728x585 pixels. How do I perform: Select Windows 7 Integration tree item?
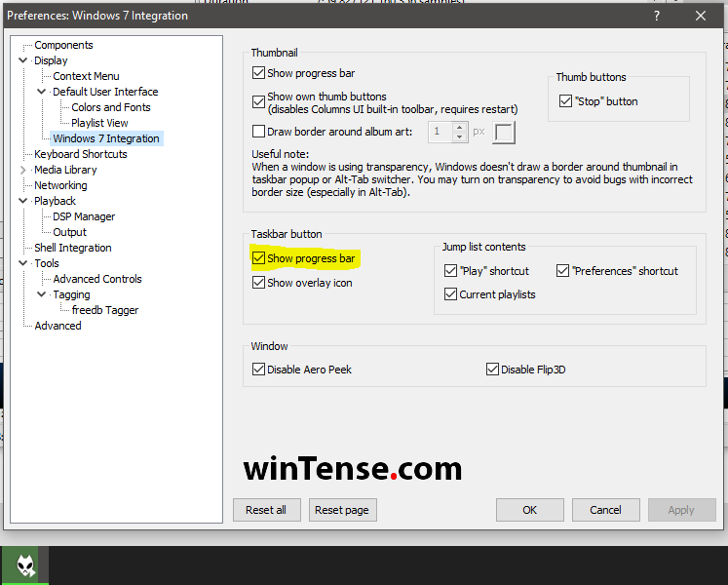tap(106, 138)
